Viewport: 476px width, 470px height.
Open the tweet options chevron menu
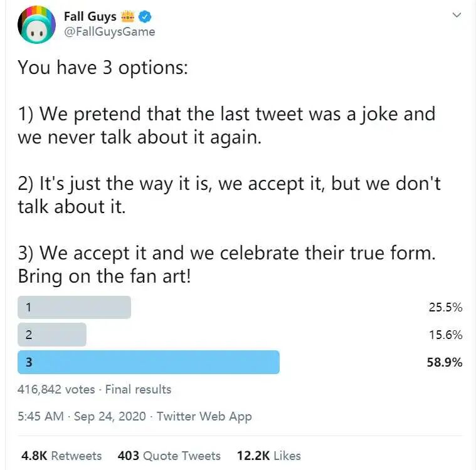(x=457, y=15)
